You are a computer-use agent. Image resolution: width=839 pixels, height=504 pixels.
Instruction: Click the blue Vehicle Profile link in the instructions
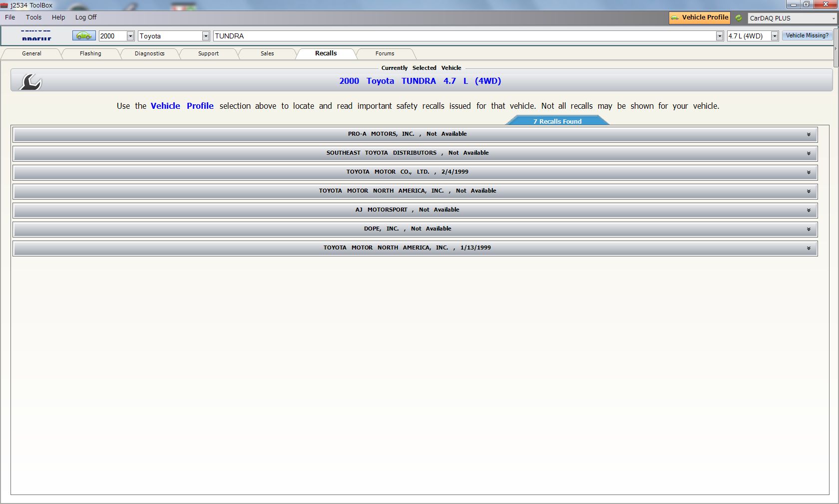coord(182,106)
